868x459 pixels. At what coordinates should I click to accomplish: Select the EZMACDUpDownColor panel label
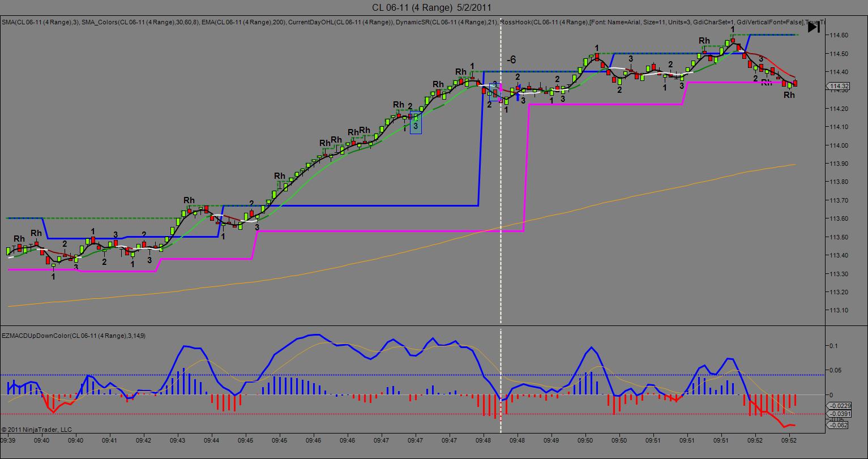coord(74,336)
